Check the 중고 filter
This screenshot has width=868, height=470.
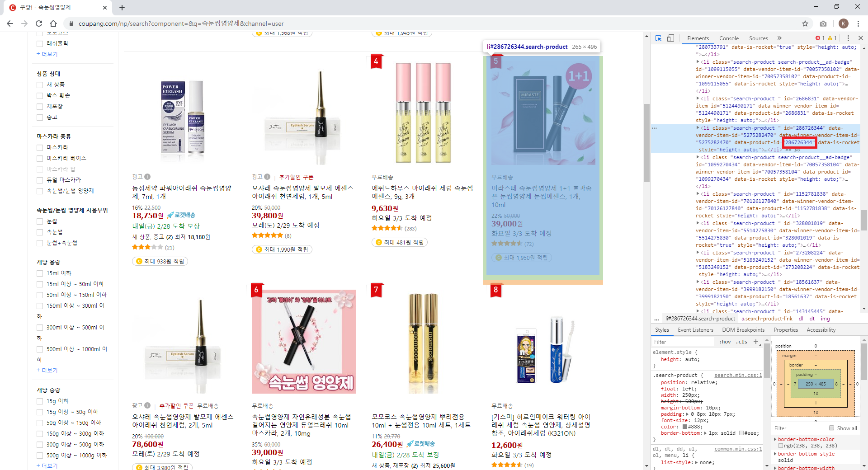[x=40, y=117]
